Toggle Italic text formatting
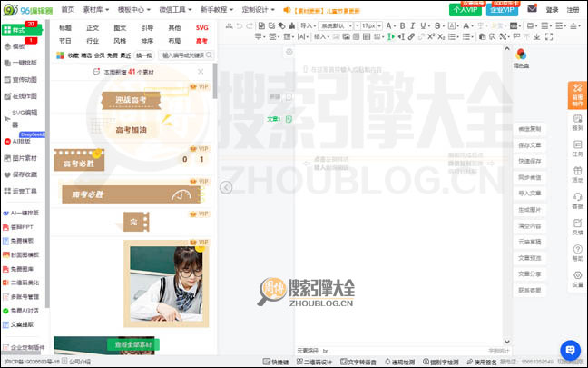The image size is (588, 368). click(x=413, y=26)
